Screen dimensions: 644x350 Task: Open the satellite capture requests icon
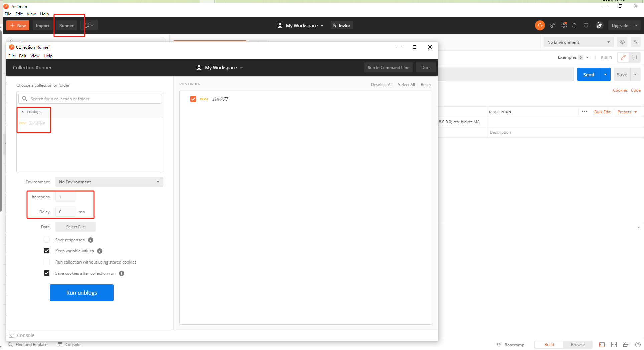tap(552, 25)
